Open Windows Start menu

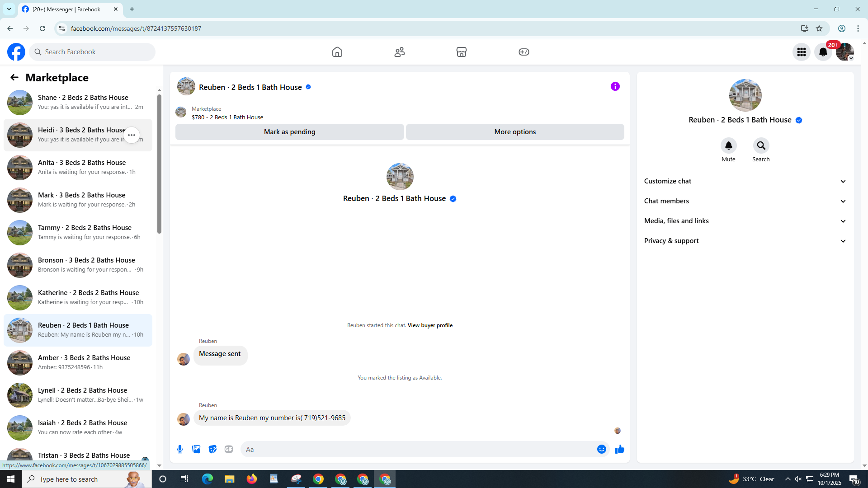pyautogui.click(x=11, y=479)
